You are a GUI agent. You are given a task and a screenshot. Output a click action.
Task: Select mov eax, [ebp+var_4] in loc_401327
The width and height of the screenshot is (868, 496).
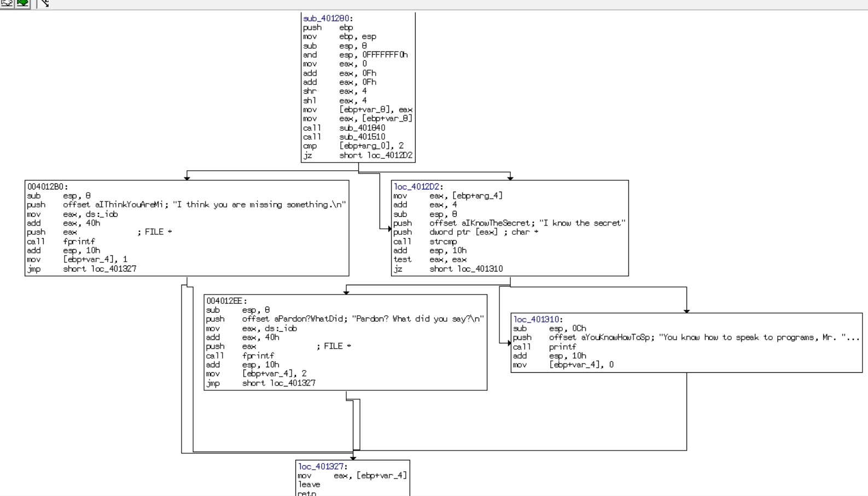pyautogui.click(x=353, y=476)
